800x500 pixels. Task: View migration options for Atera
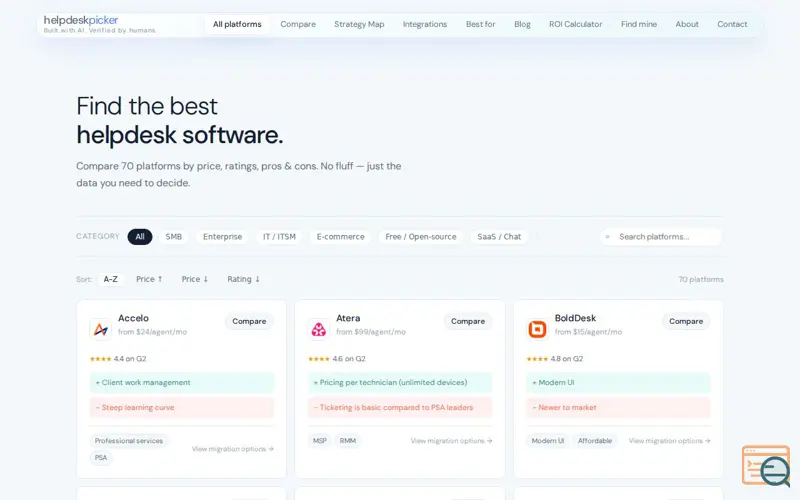(x=452, y=441)
